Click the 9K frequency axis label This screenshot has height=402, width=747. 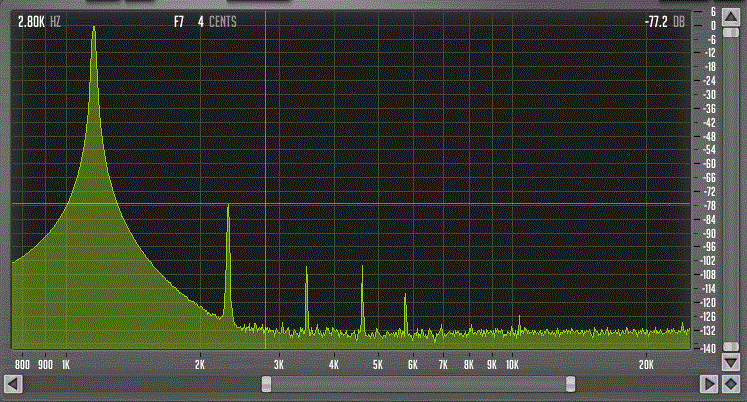(x=492, y=365)
